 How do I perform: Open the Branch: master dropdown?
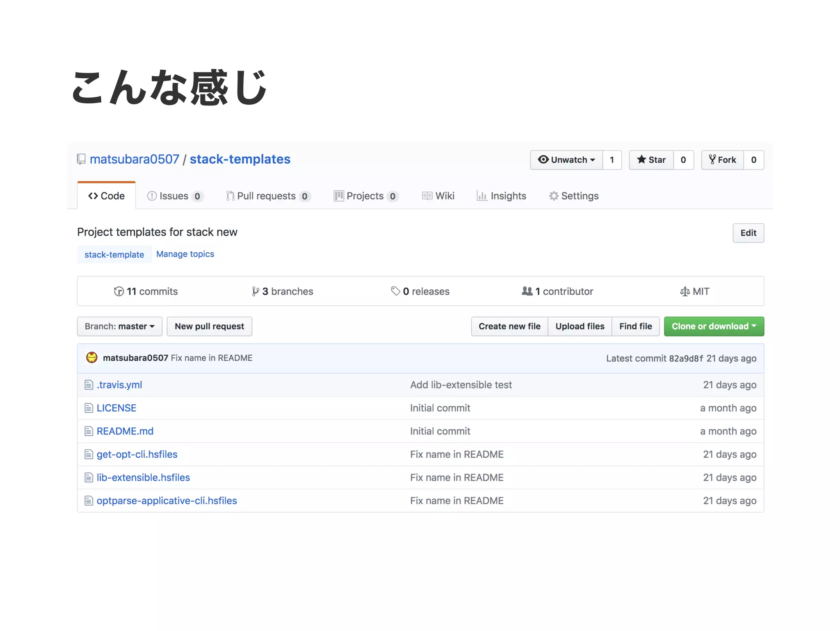click(x=120, y=327)
